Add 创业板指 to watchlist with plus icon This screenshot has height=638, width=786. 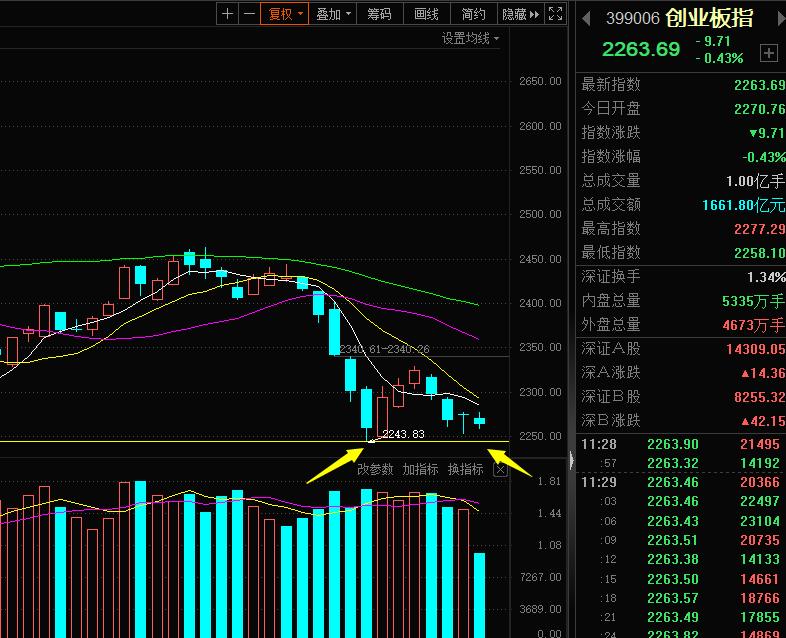coord(768,53)
